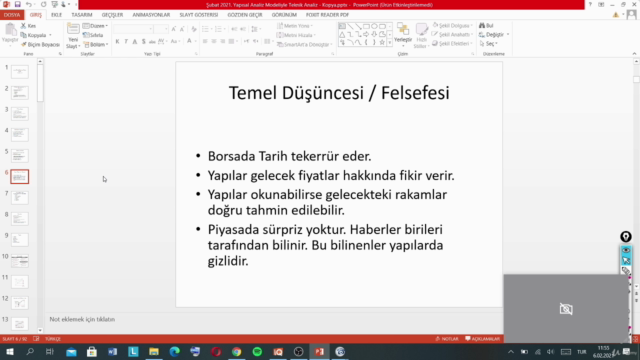Toggle strikethrough abc formatting
Screen dimensions: 640x360
152,41
